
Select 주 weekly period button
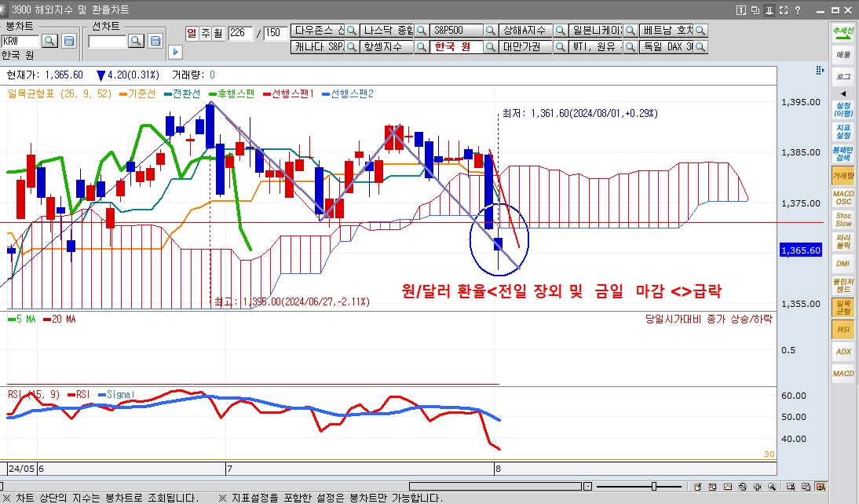click(x=206, y=34)
